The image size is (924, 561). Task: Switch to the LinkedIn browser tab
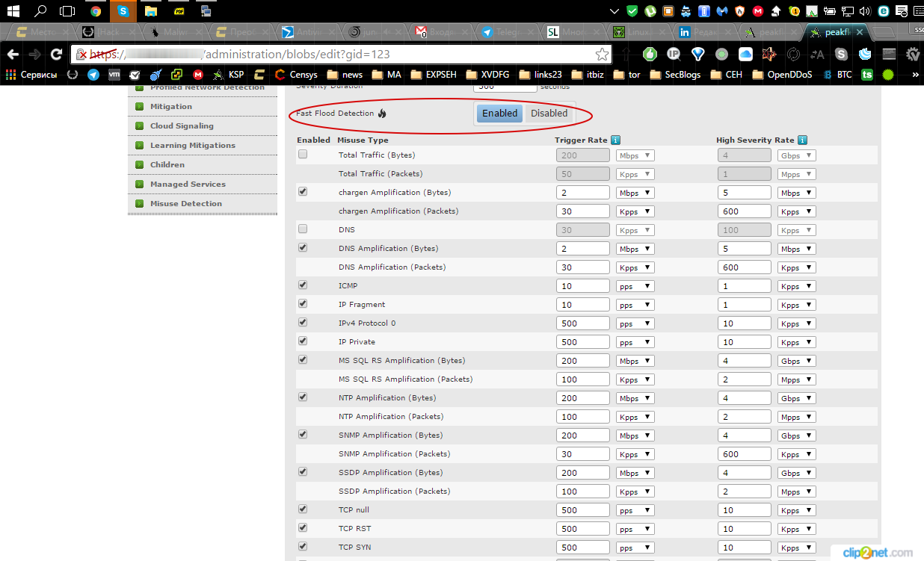tap(703, 32)
